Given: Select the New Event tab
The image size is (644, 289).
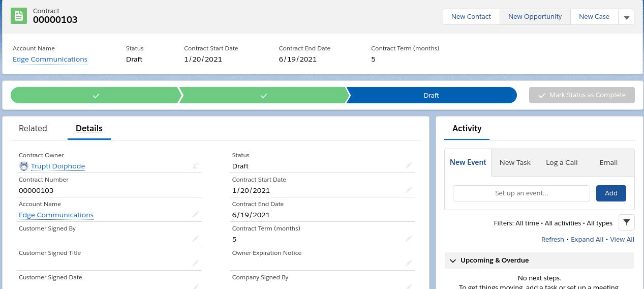Looking at the screenshot, I should (x=468, y=162).
